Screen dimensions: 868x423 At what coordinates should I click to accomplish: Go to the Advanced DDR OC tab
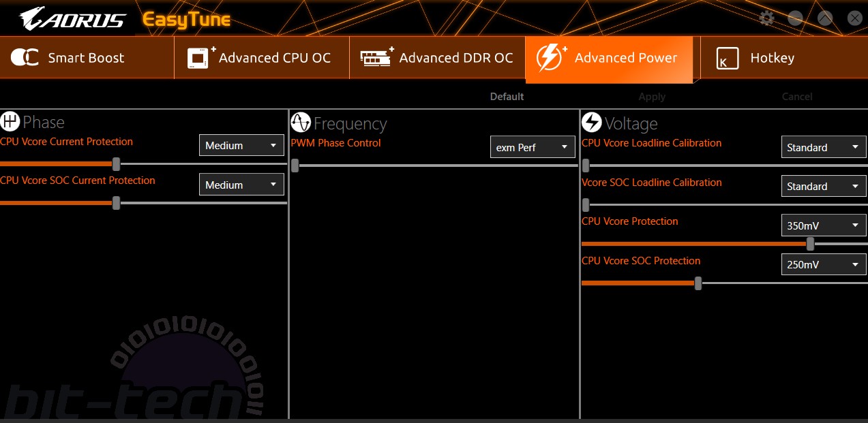[437, 58]
